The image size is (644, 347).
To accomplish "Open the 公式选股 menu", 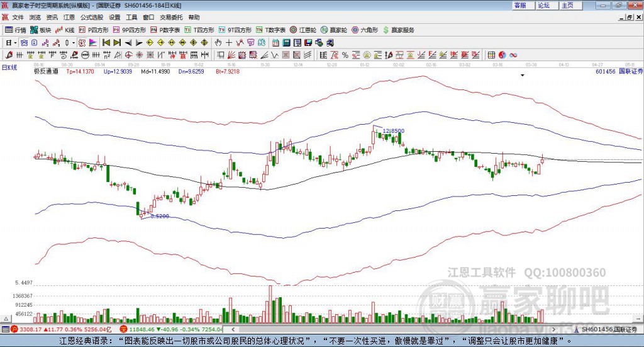I will coord(92,17).
